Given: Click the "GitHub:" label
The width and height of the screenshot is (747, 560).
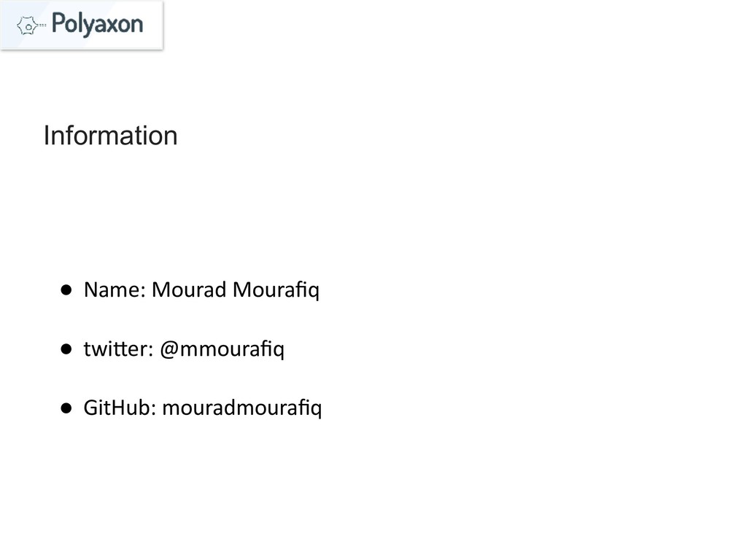Looking at the screenshot, I should point(120,408).
